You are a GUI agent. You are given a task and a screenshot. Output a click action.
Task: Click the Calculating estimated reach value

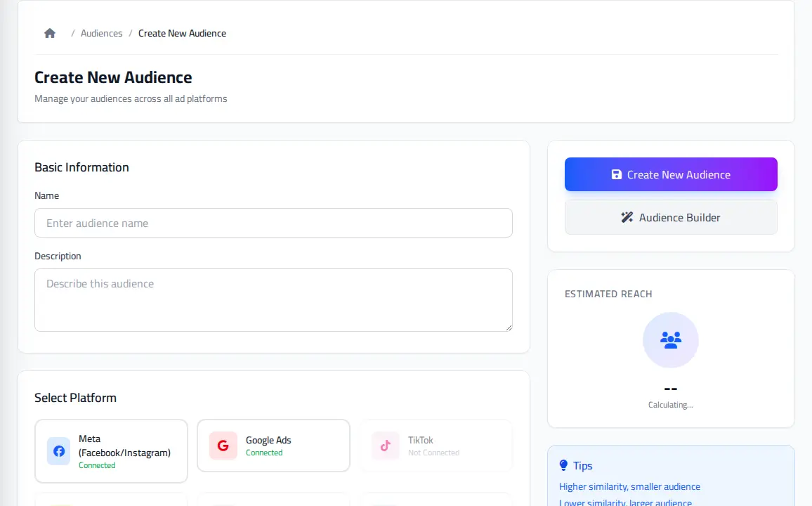click(671, 405)
